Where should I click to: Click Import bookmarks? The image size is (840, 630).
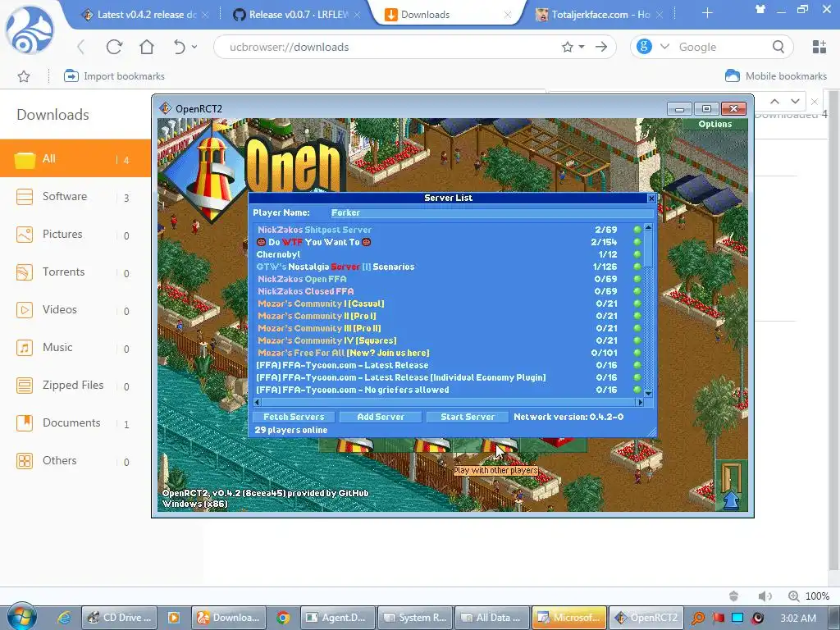point(114,76)
